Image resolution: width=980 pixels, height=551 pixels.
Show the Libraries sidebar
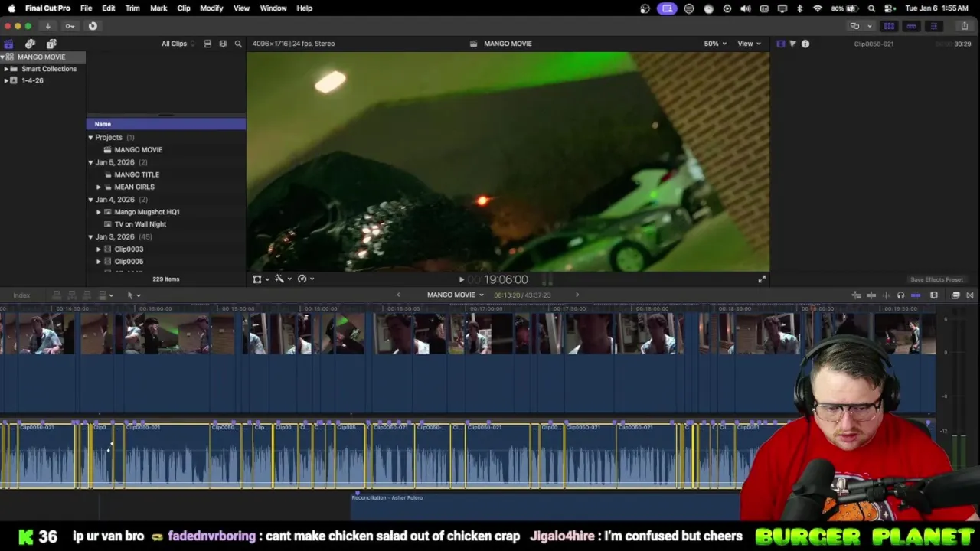[8, 44]
